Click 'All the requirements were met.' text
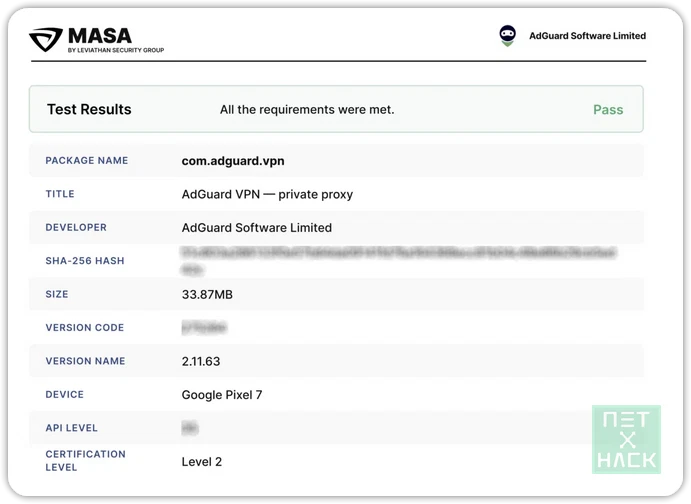Image resolution: width=691 pixels, height=504 pixels. pyautogui.click(x=307, y=110)
